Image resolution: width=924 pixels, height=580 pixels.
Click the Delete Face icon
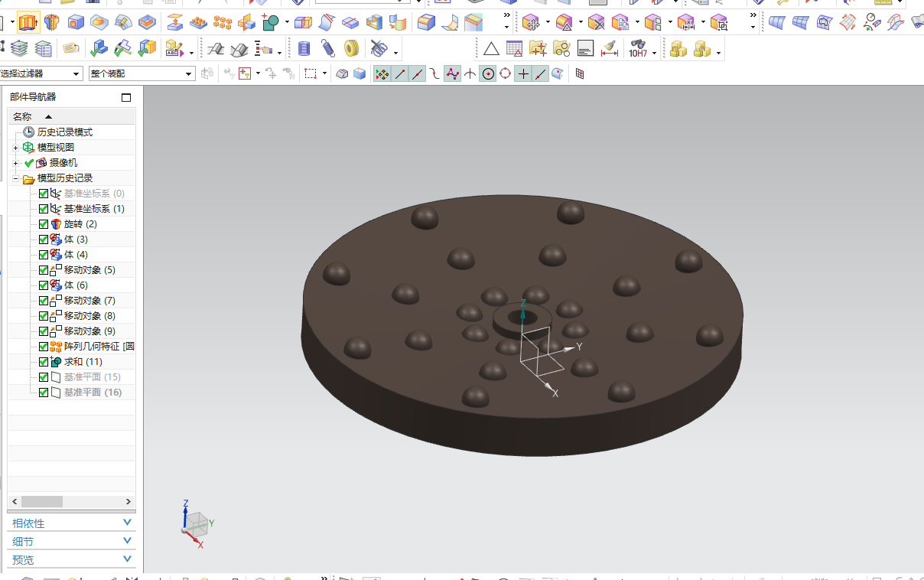pyautogui.click(x=597, y=21)
